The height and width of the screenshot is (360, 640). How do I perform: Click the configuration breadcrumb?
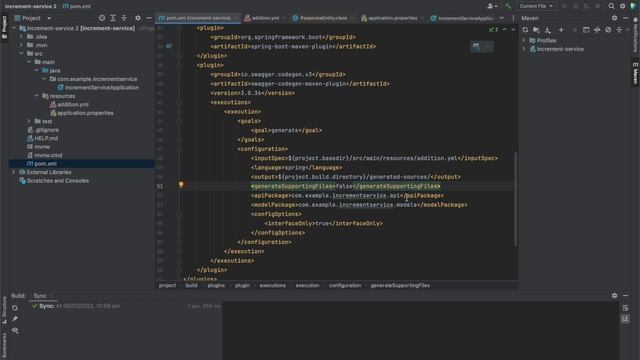coord(345,285)
